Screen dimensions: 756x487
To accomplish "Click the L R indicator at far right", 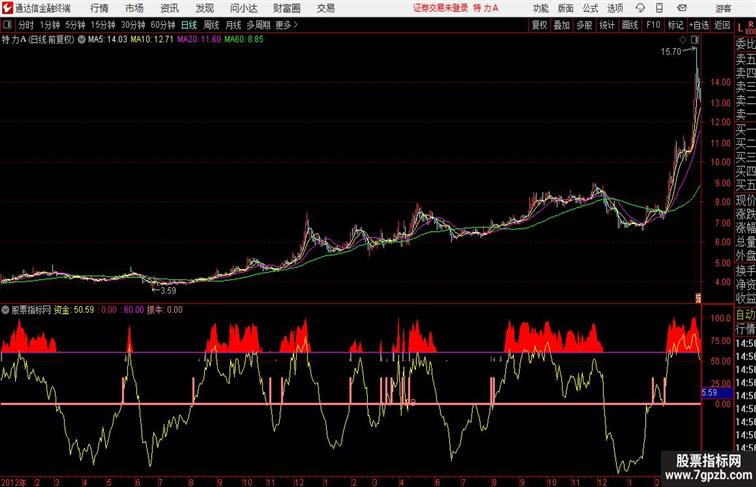I will tap(745, 27).
